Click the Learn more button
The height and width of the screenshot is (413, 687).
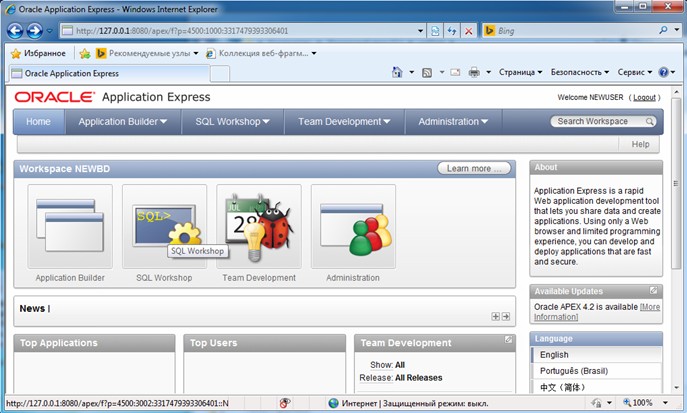(x=473, y=168)
